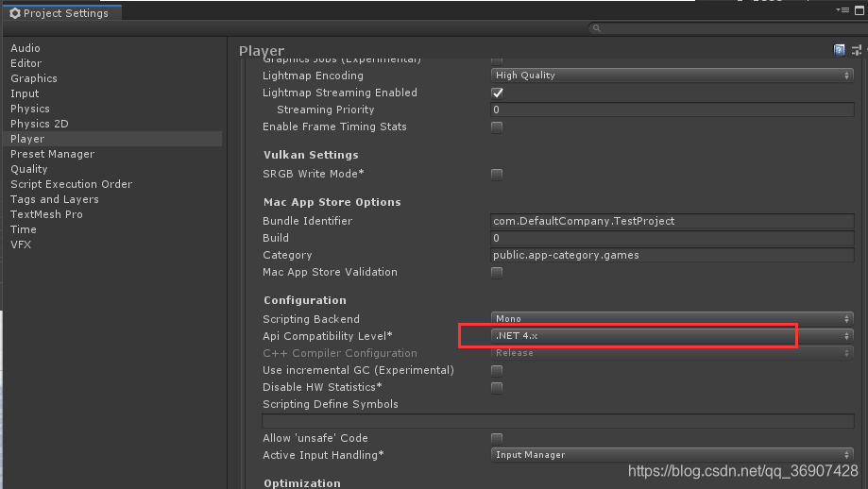The width and height of the screenshot is (868, 489).
Task: Click the Scripting Backend label
Action: [311, 319]
